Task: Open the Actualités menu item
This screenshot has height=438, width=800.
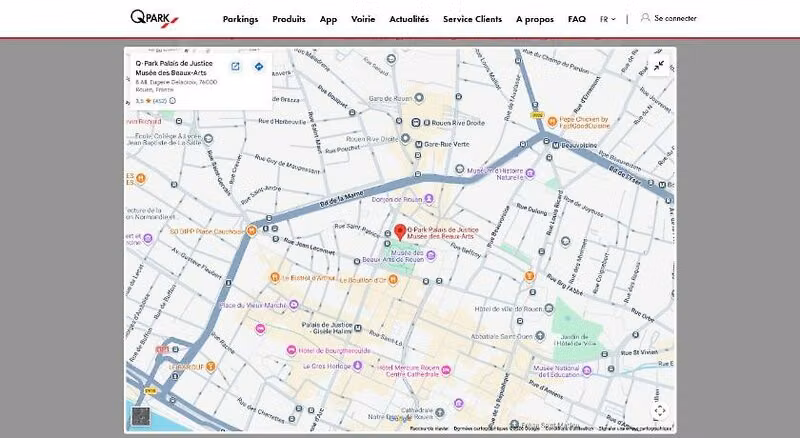Action: click(409, 19)
